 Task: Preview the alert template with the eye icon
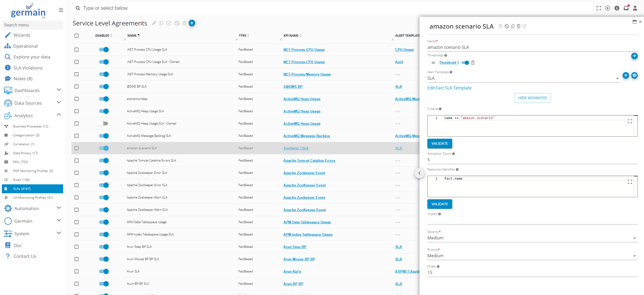click(x=634, y=76)
